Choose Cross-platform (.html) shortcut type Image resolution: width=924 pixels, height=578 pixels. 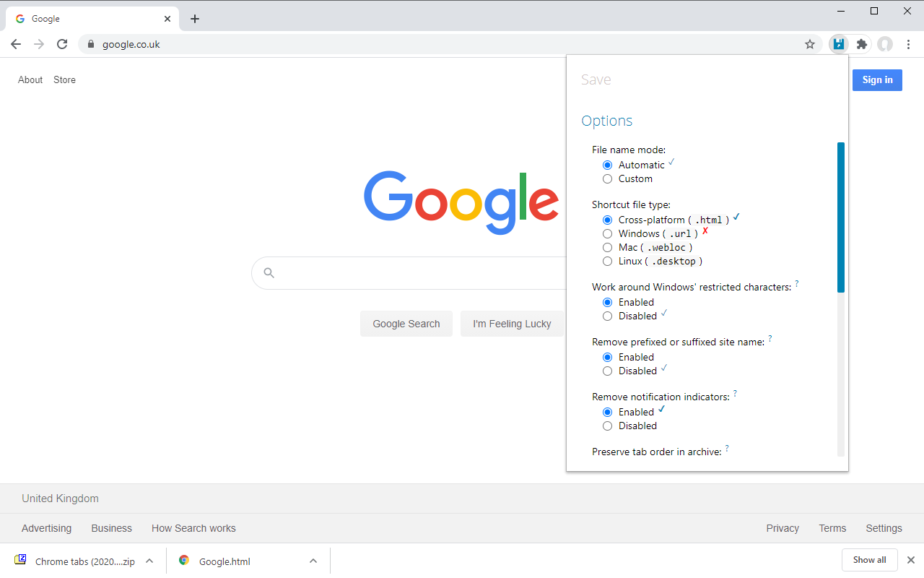(x=607, y=220)
